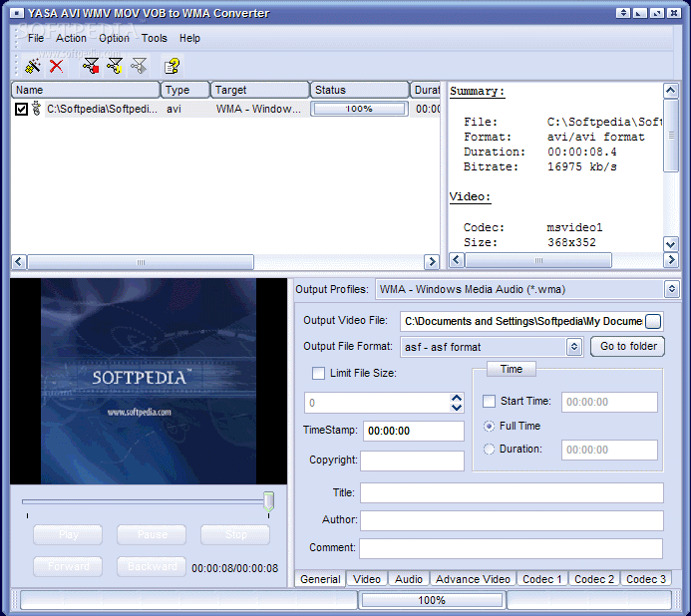The image size is (691, 616).
Task: Click the Time group label button
Action: (512, 369)
